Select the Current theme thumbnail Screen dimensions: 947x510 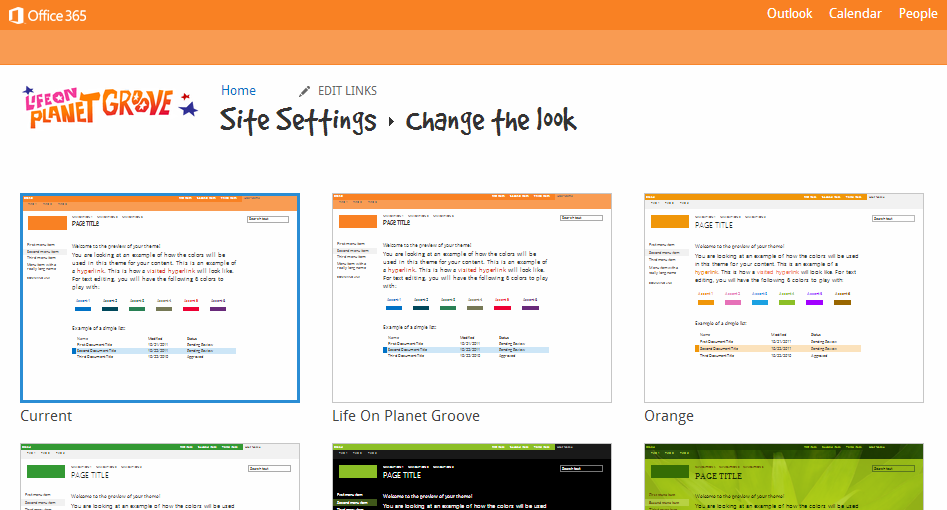pos(160,298)
